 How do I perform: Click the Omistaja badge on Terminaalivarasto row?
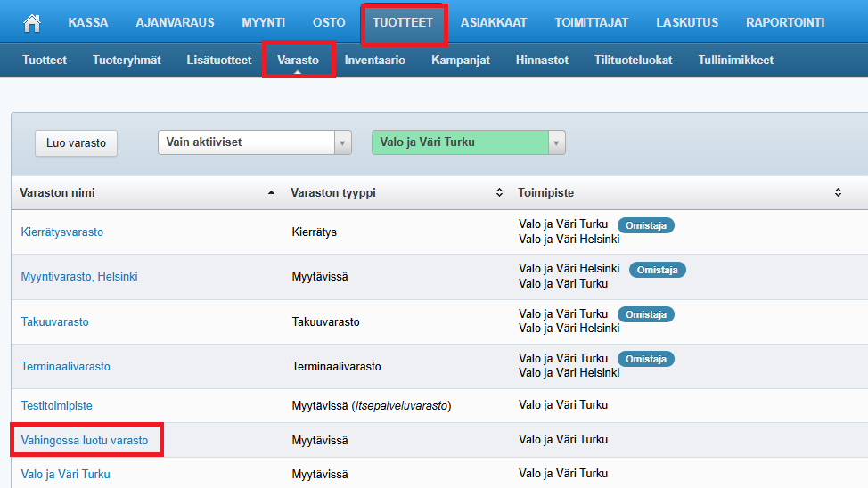coord(646,359)
